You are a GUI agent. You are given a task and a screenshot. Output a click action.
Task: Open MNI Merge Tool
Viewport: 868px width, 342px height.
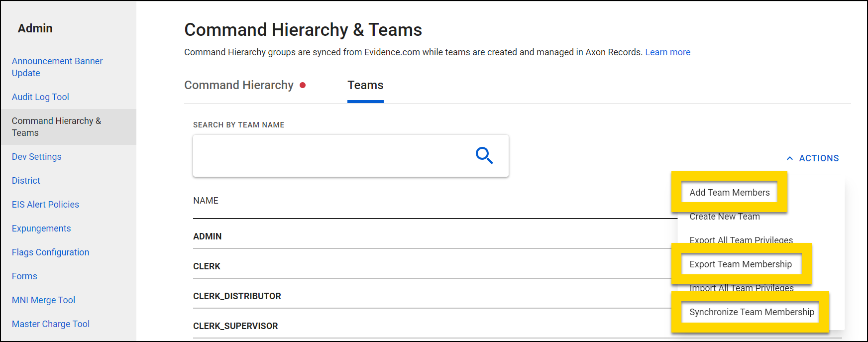[43, 300]
